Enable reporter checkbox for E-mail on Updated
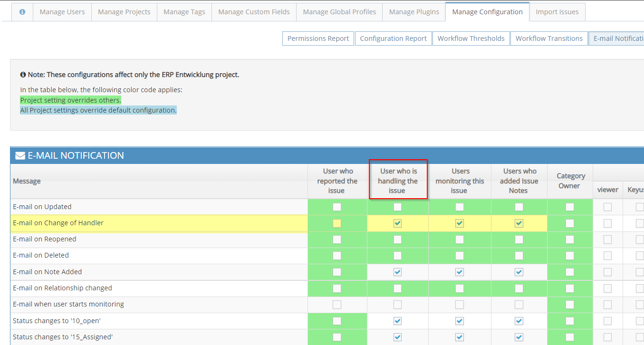 [337, 207]
